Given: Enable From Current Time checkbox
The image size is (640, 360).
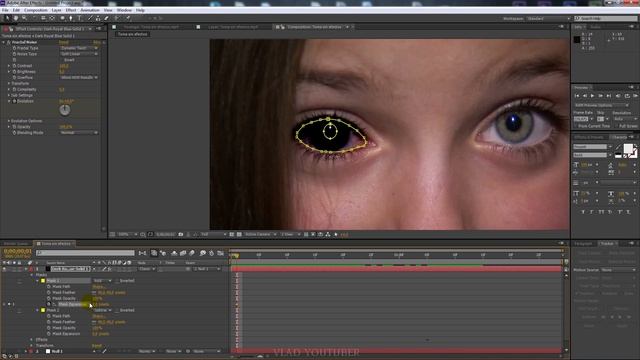Looking at the screenshot, I should 576,126.
